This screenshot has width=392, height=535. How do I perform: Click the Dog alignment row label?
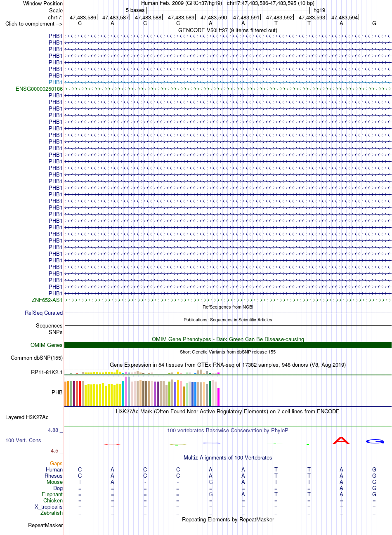(58, 488)
